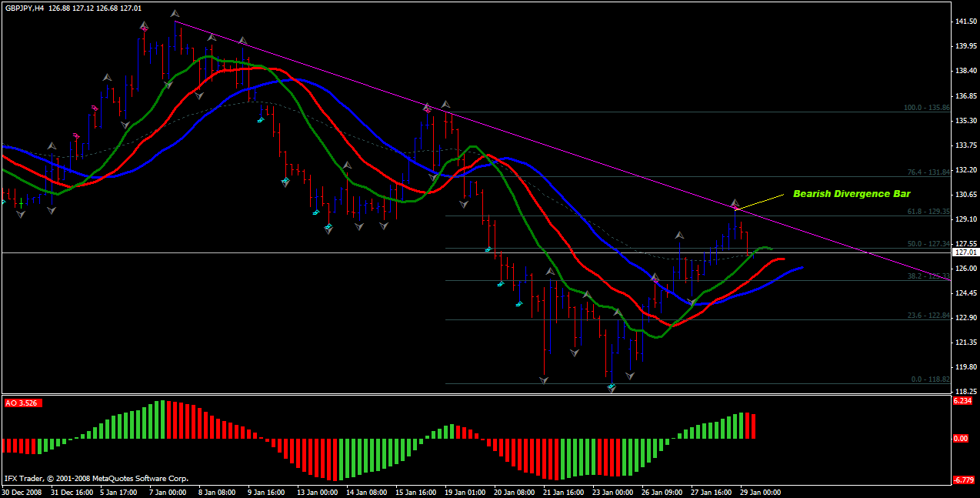Click the AO scale value 0.00

coord(962,439)
